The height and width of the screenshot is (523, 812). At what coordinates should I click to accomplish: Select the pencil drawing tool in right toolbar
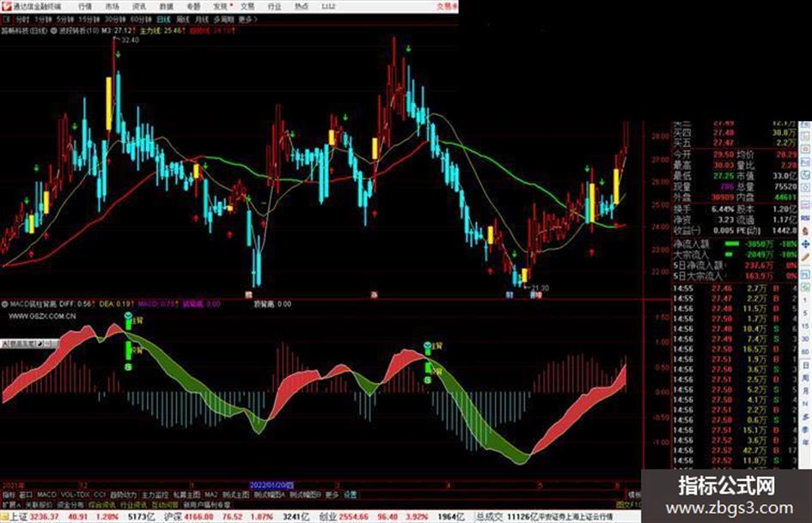pyautogui.click(x=805, y=257)
